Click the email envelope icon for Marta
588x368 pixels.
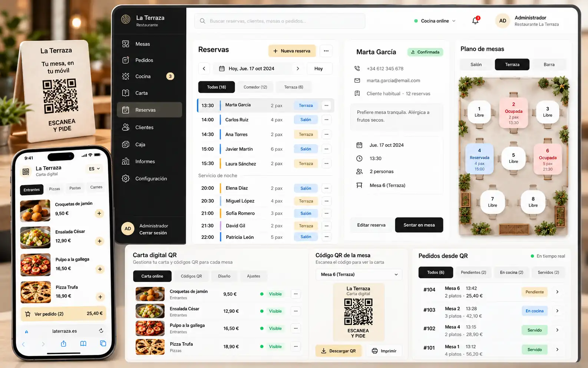357,80
